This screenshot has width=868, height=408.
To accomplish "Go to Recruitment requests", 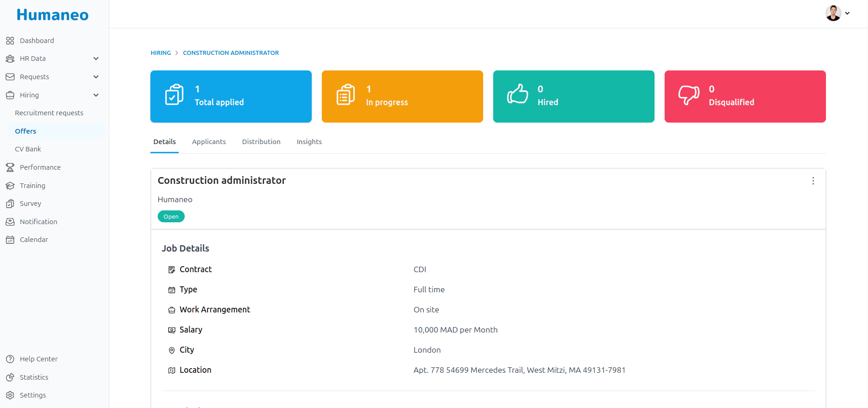I will click(49, 113).
